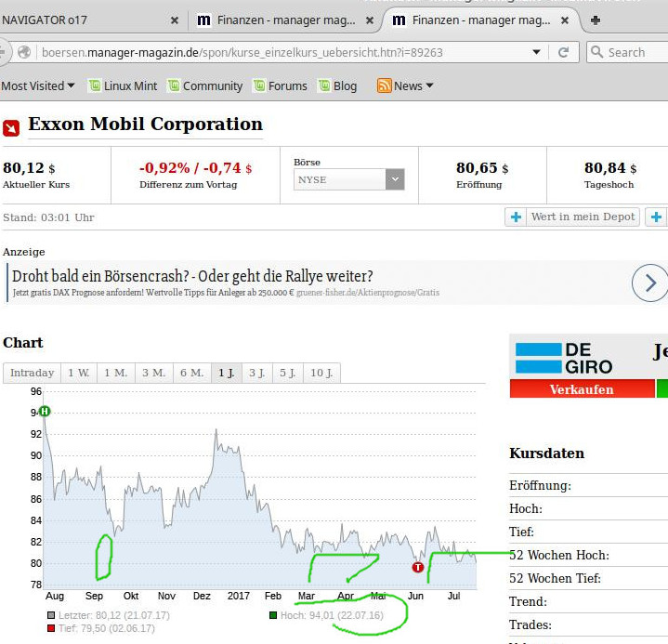Click the red down-arrow trend icon
The width and height of the screenshot is (668, 644).
click(11, 128)
